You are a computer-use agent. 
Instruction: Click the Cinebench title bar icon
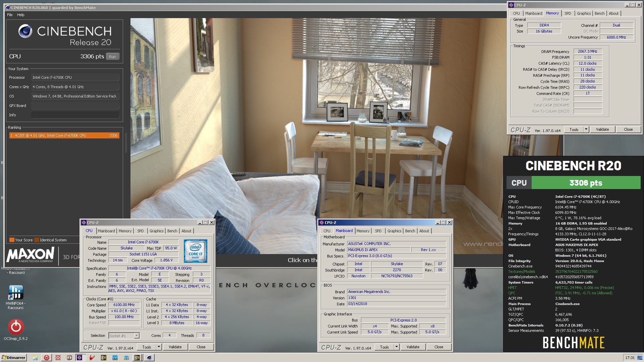(8, 7)
